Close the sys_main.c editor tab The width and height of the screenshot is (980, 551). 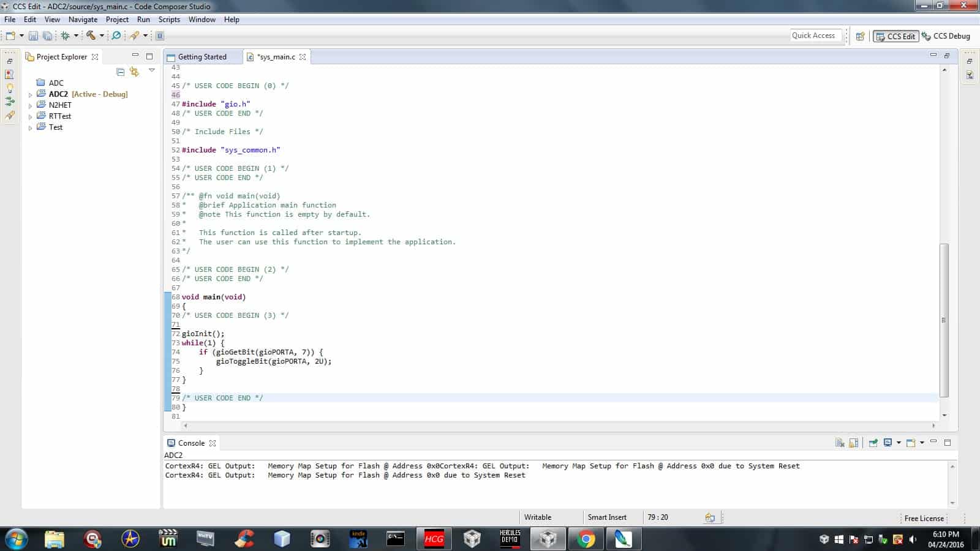(x=303, y=57)
